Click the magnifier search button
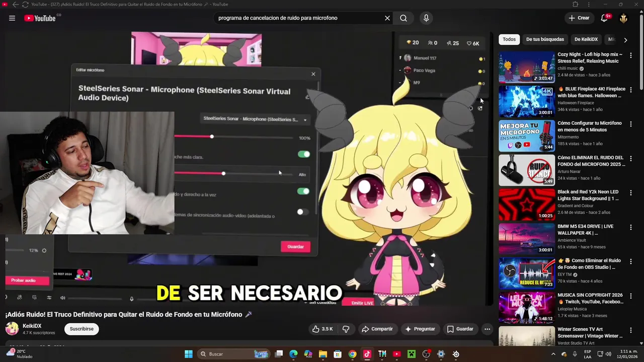Screen dimensions: 644x362 coord(404,18)
